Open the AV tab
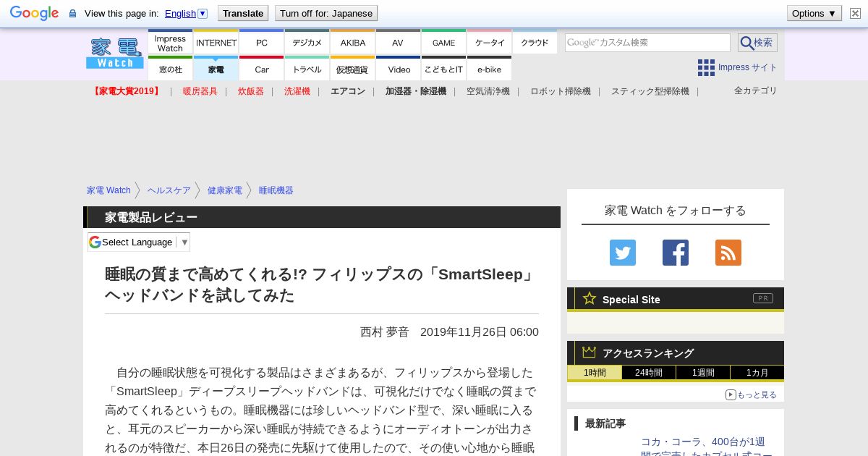The width and height of the screenshot is (868, 456). point(398,43)
